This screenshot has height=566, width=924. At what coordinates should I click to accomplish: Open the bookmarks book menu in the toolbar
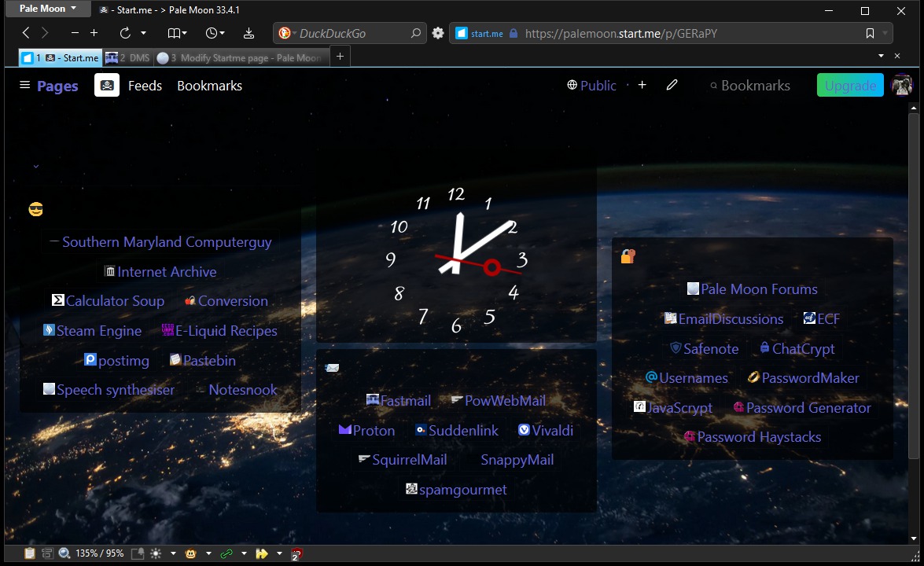(x=177, y=33)
